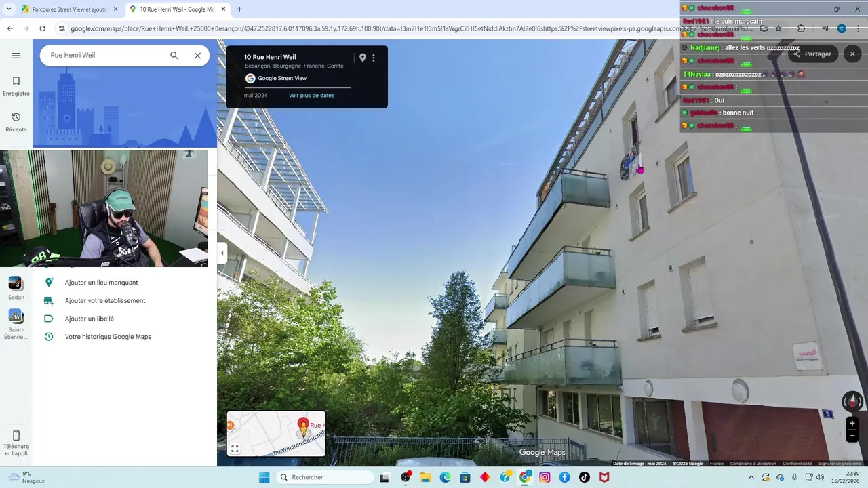Click the Partager share button
This screenshot has width=868, height=488.
[813, 54]
